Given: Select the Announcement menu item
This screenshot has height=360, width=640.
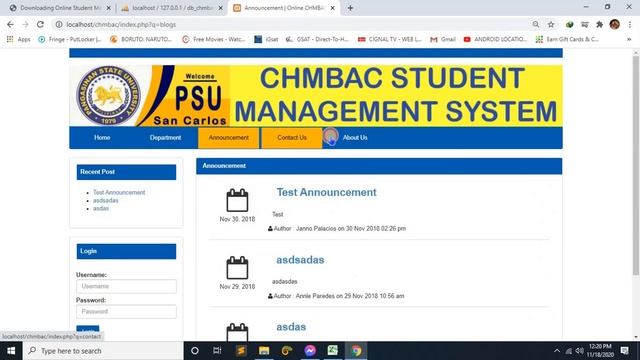Looking at the screenshot, I should pyautogui.click(x=229, y=138).
